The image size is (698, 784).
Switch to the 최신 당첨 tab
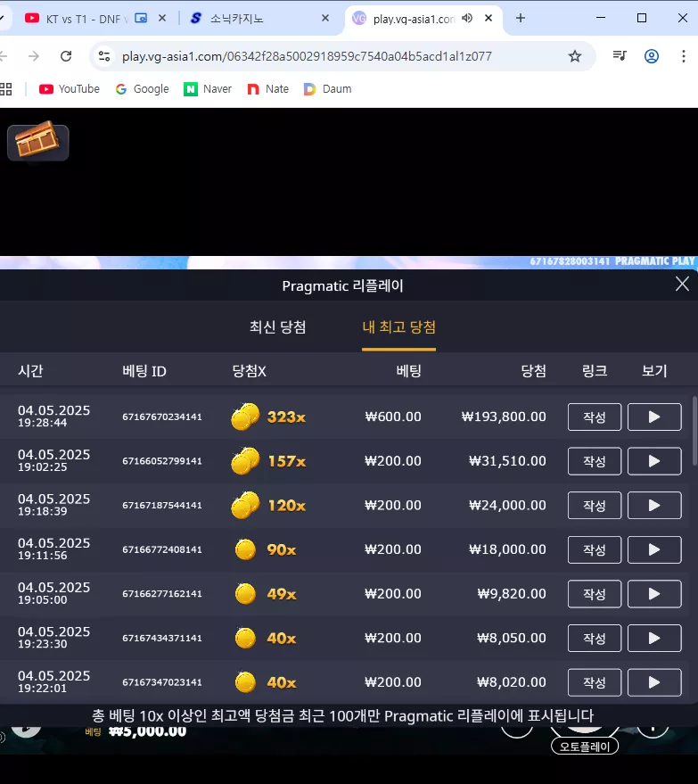pos(278,327)
